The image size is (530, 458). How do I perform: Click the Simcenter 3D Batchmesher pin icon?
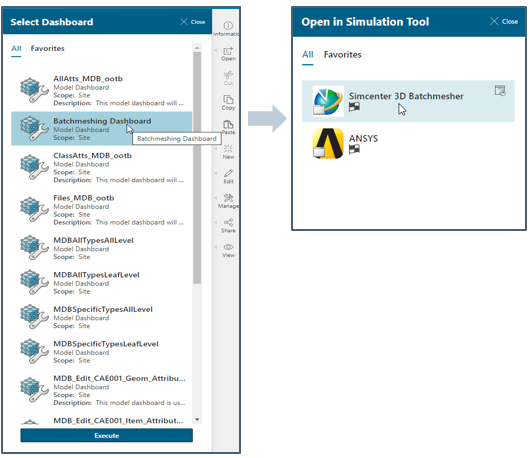tap(500, 91)
